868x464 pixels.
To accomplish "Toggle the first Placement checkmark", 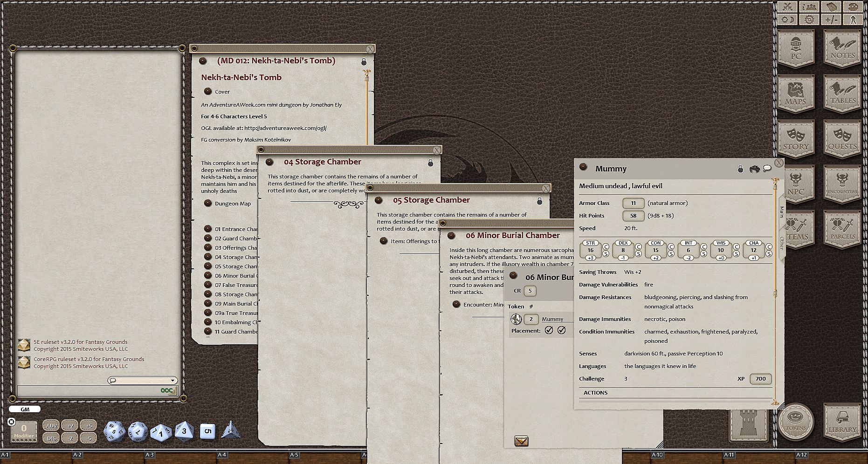I will (549, 330).
